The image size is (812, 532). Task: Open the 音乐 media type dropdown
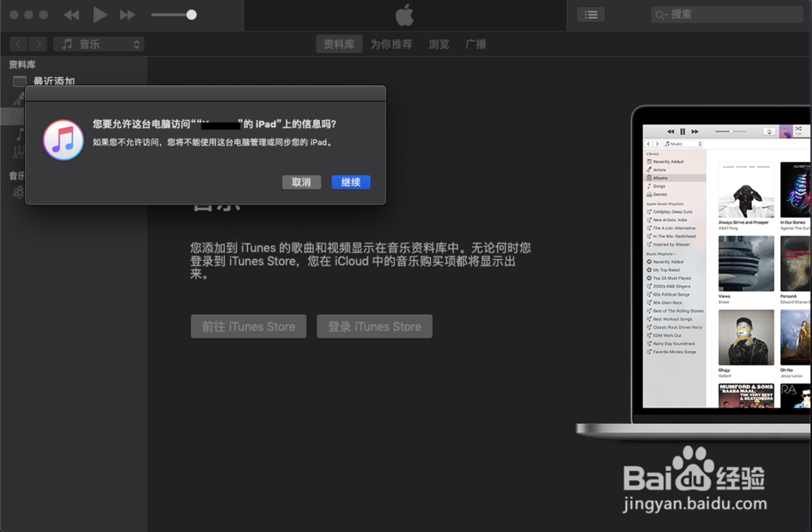click(x=99, y=44)
